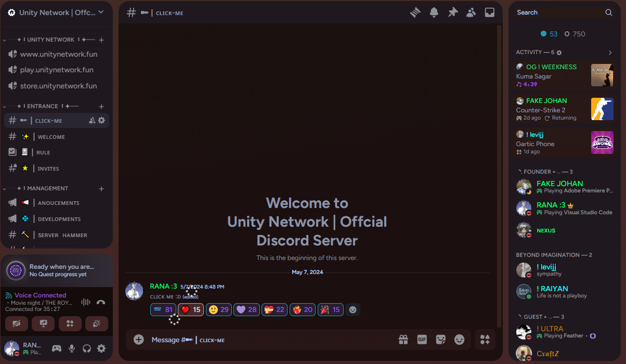This screenshot has width=626, height=364.
Task: Create channel in ENTRANCE category
Action: pos(101,106)
